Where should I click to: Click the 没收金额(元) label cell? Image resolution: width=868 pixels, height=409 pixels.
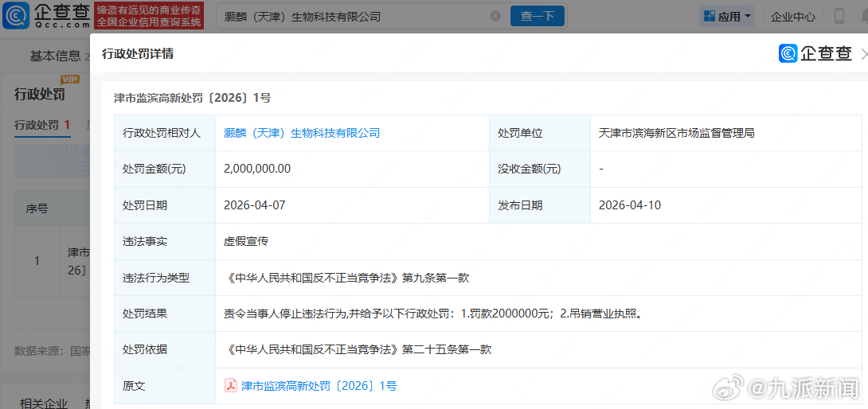[540, 169]
